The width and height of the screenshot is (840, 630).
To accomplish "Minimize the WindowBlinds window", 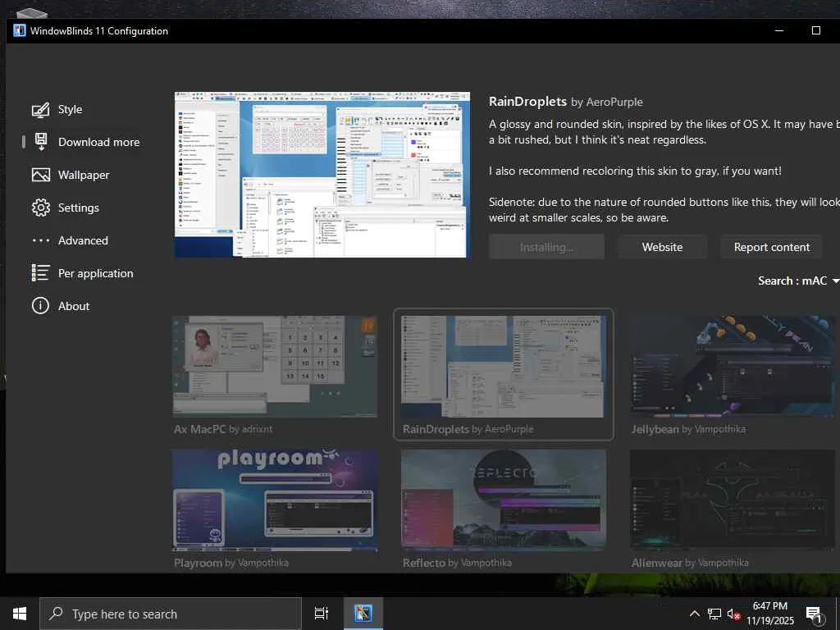I will [779, 30].
